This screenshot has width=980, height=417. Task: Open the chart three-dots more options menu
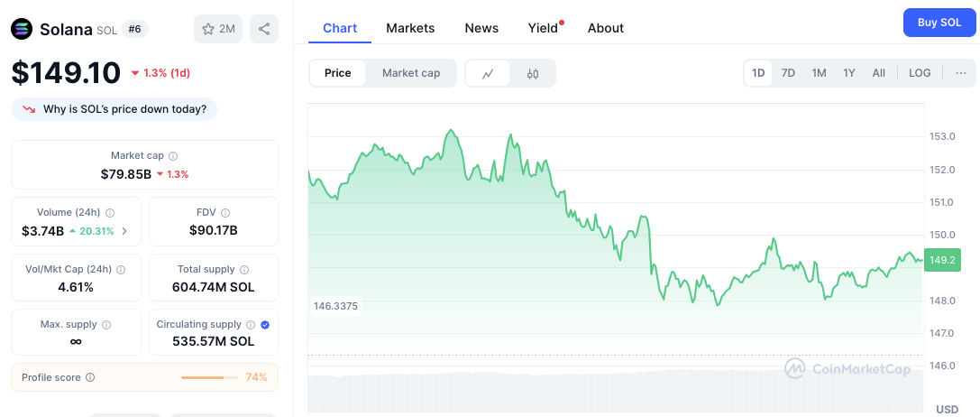[x=961, y=73]
